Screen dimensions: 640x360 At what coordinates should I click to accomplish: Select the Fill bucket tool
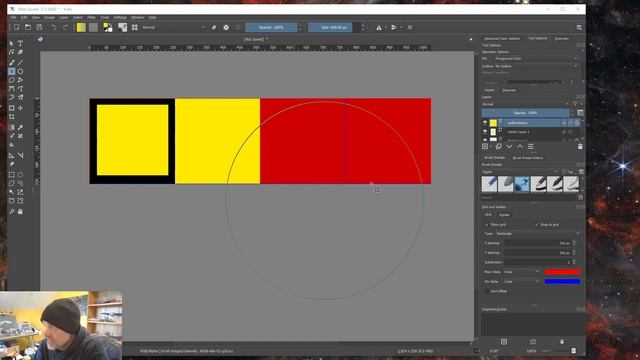(11, 145)
